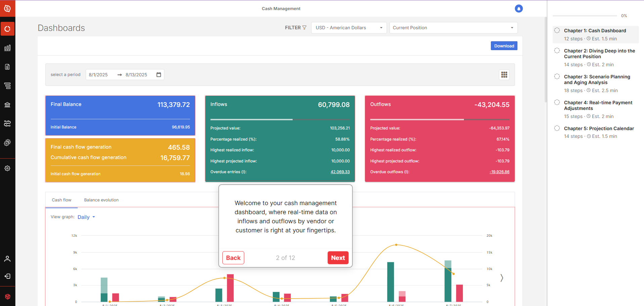
Task: Open the USD - American Dollars dropdown
Action: [x=349, y=28]
